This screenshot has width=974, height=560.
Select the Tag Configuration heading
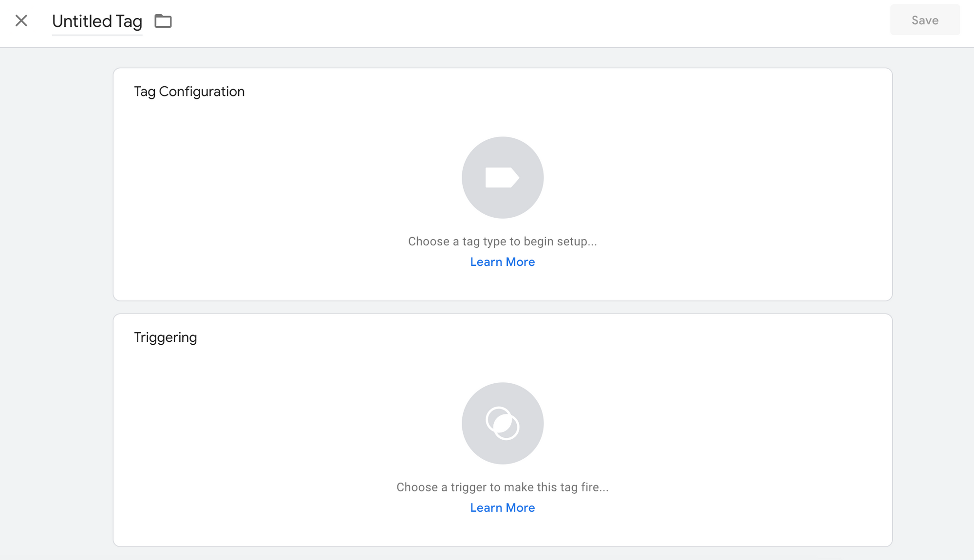click(189, 92)
